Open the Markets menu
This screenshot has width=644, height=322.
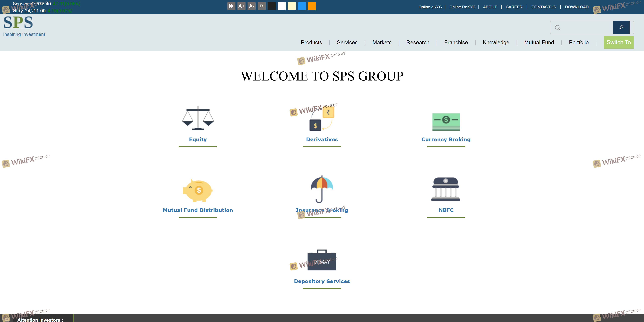(382, 42)
